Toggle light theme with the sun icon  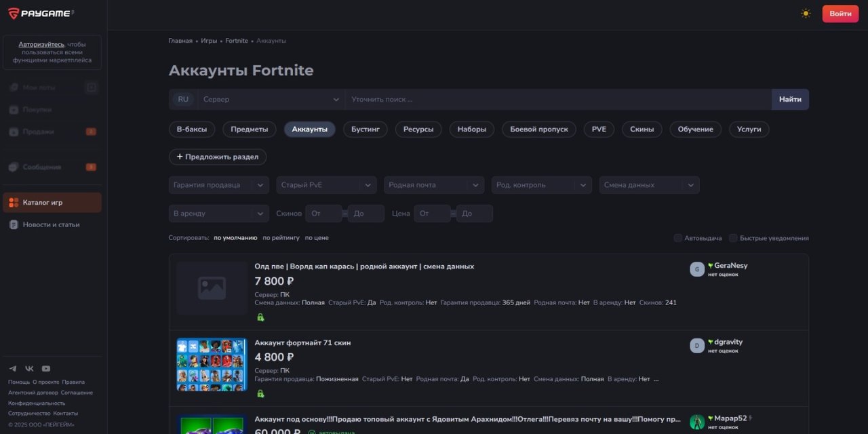(x=806, y=13)
